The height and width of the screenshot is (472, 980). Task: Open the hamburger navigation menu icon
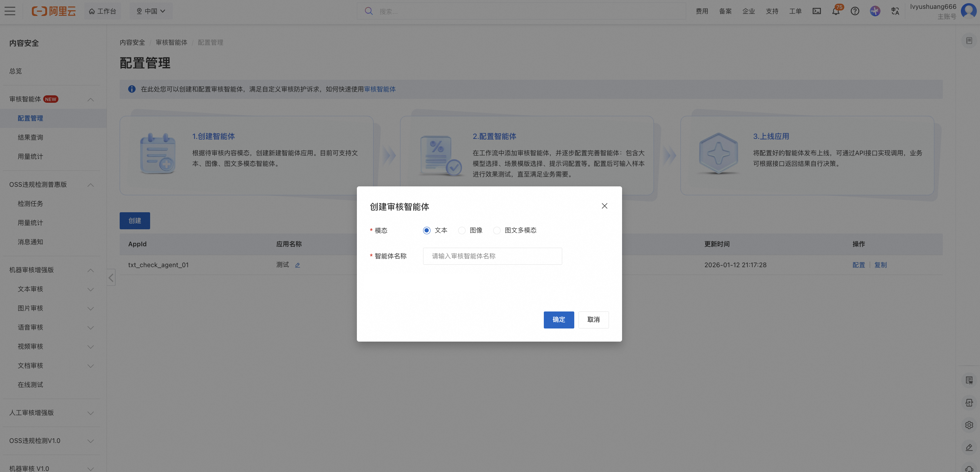click(x=10, y=11)
